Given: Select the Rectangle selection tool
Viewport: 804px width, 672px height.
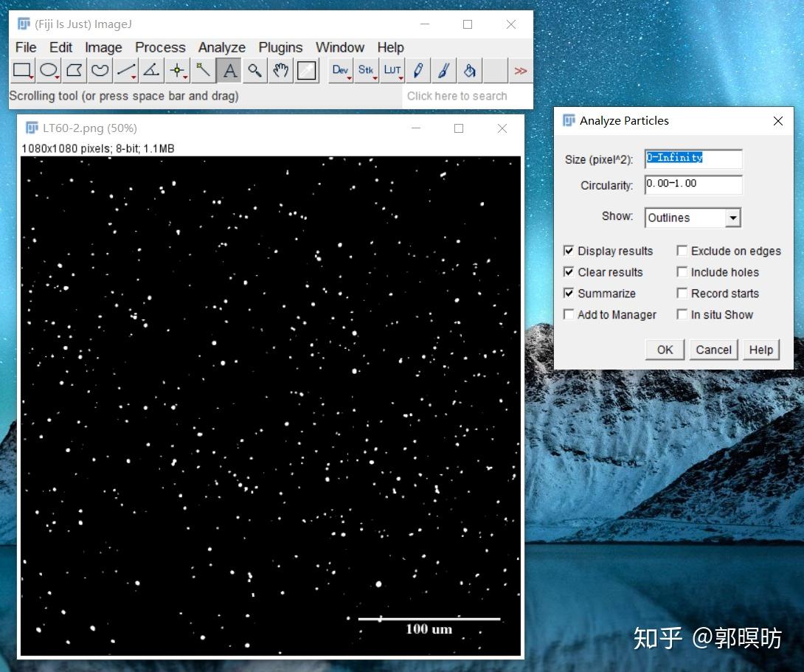Looking at the screenshot, I should coord(23,70).
